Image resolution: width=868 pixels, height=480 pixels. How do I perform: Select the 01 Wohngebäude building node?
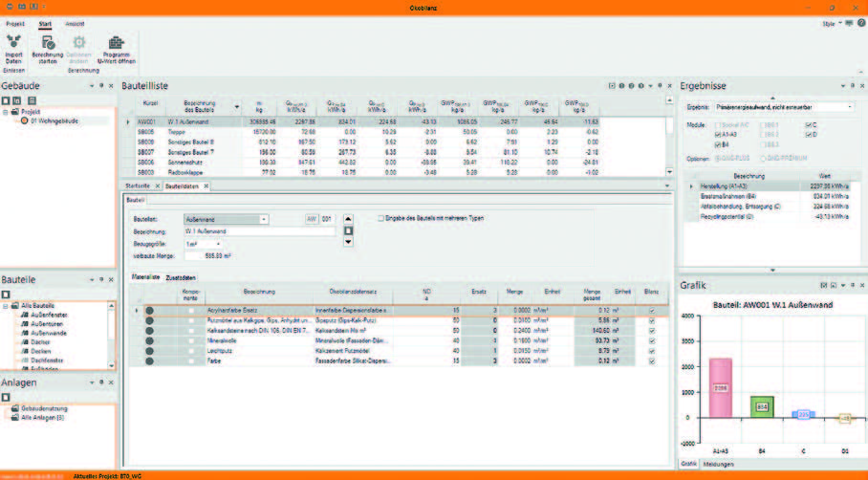(54, 120)
